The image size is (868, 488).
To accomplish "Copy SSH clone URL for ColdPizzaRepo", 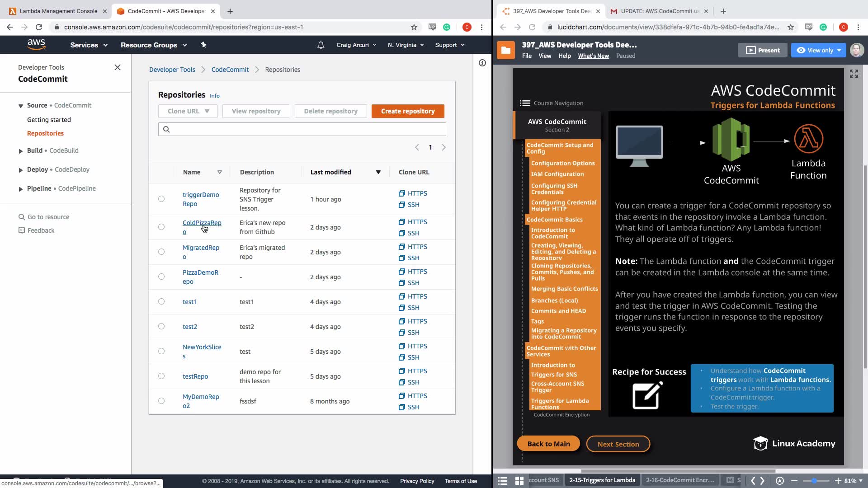I will 412,233.
